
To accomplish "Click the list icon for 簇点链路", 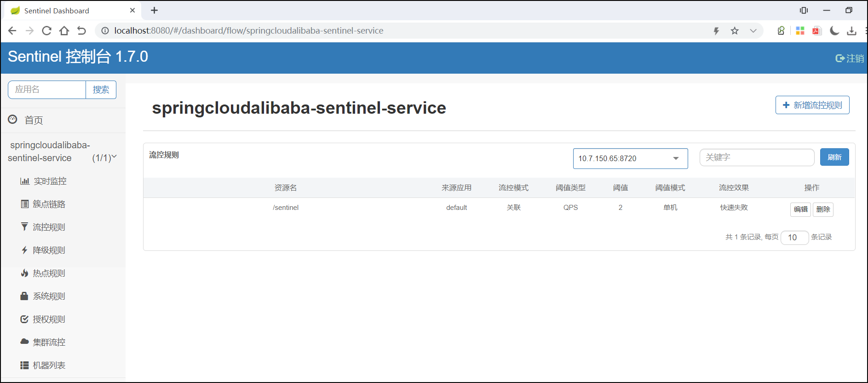I will 25,204.
